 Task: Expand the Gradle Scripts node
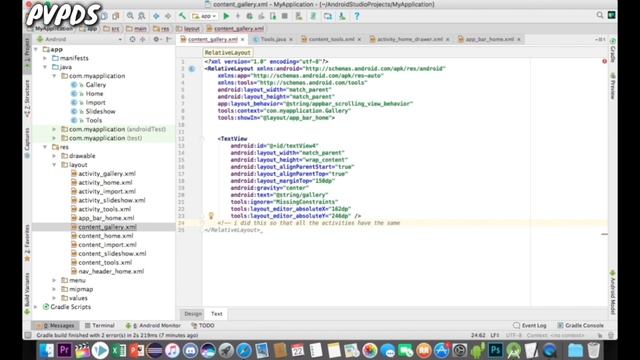coord(36,307)
